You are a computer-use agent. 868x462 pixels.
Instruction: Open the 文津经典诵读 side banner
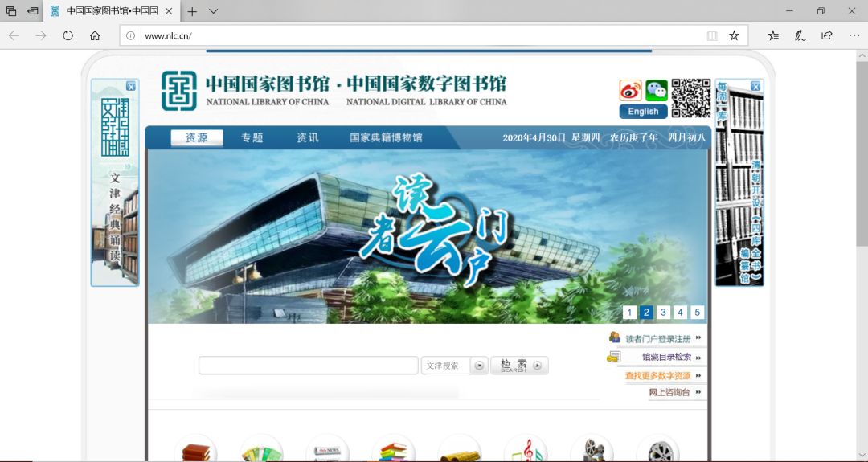tap(115, 182)
